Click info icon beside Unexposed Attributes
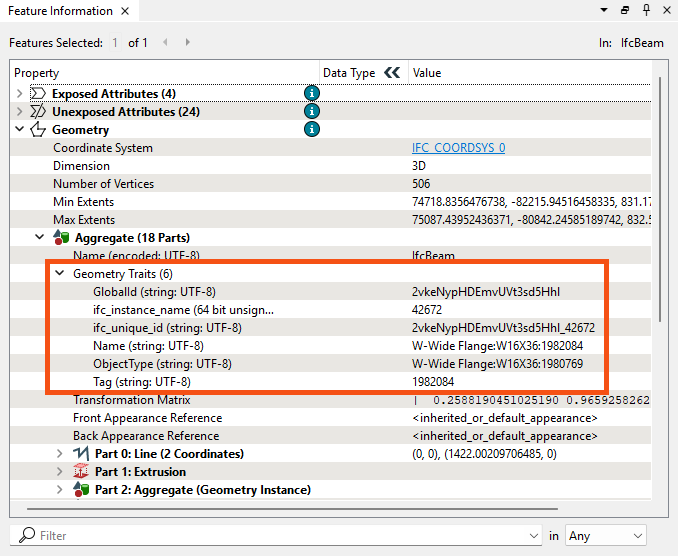Image resolution: width=678 pixels, height=556 pixels. point(312,112)
